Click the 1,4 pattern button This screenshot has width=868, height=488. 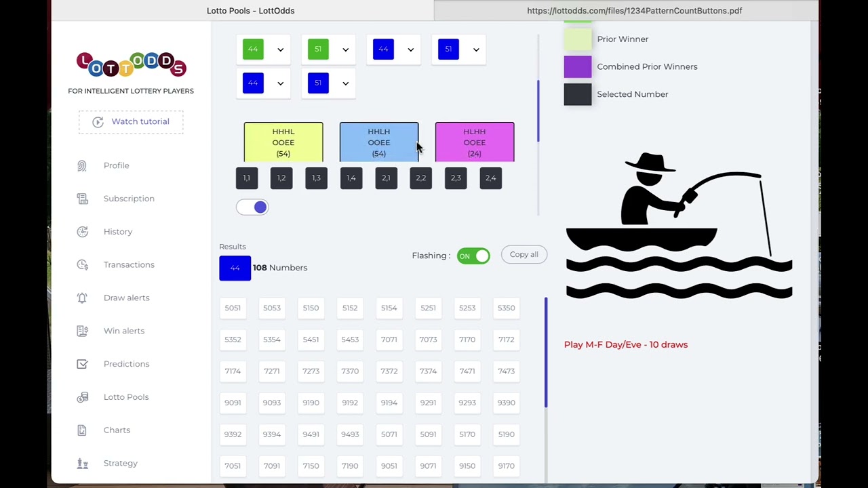[351, 178]
